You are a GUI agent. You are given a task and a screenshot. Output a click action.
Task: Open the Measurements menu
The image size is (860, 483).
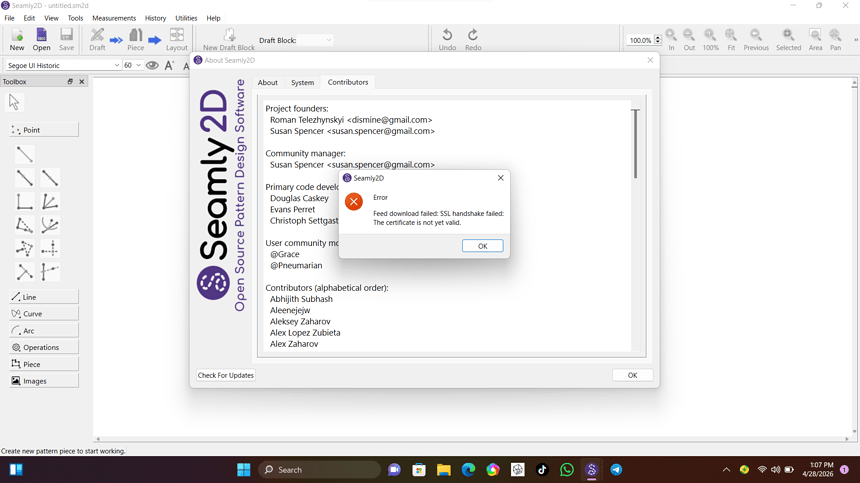[x=114, y=18]
